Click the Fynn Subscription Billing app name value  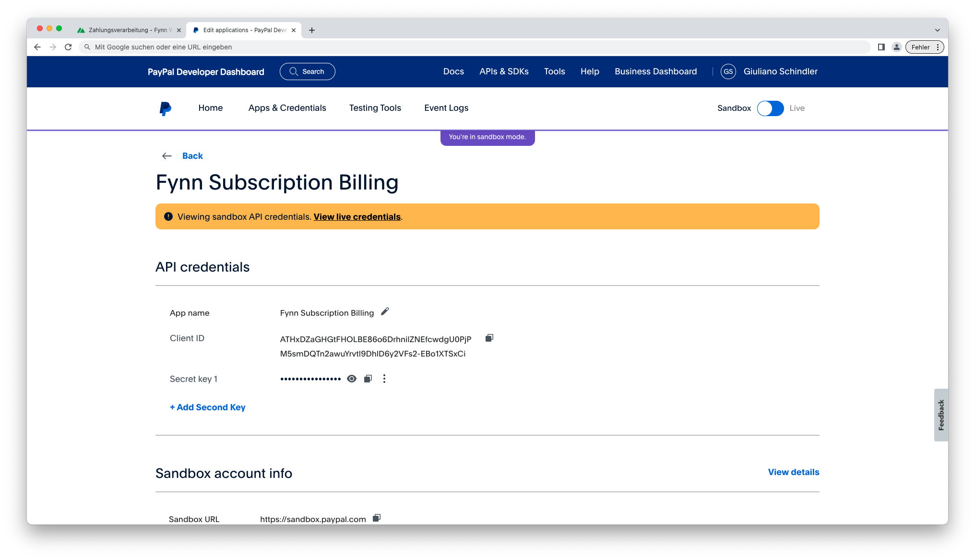[x=327, y=313]
